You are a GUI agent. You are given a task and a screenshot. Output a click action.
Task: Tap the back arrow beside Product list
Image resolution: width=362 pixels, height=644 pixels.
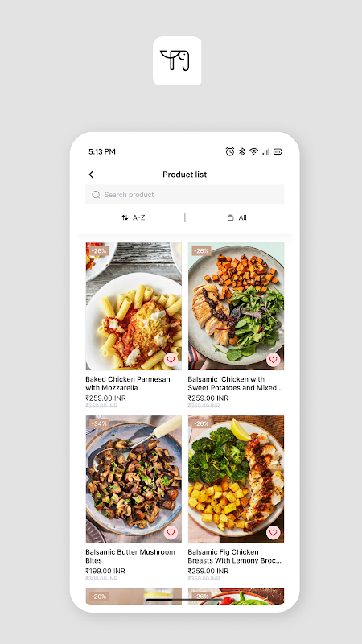click(x=91, y=175)
